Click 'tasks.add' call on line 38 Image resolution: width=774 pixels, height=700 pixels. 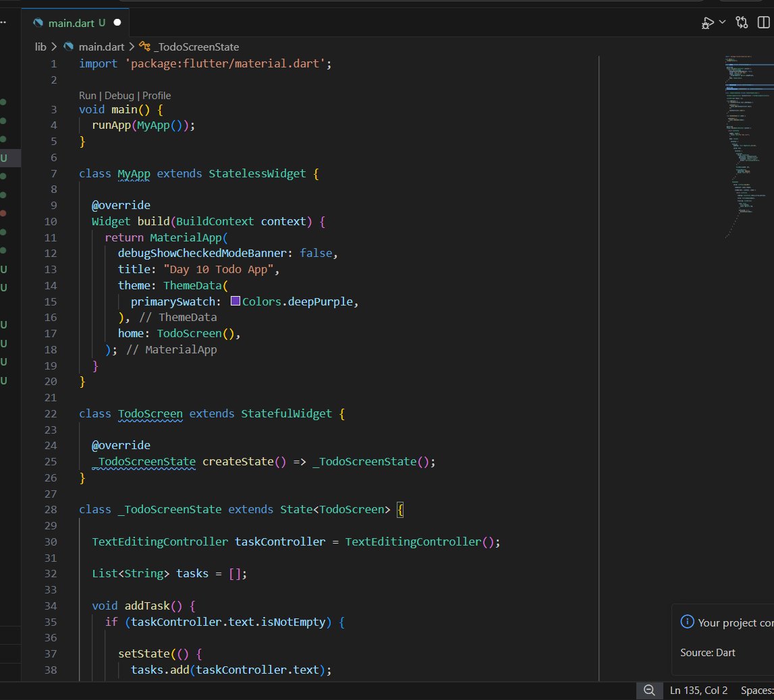click(x=160, y=670)
